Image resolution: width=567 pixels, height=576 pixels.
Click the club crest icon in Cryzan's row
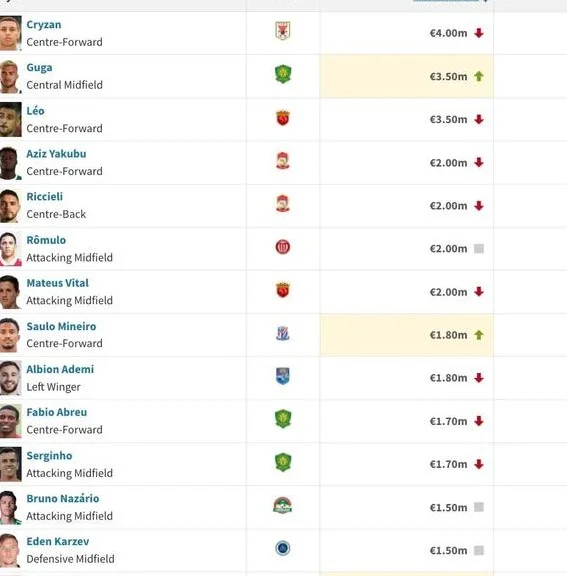coord(283,30)
